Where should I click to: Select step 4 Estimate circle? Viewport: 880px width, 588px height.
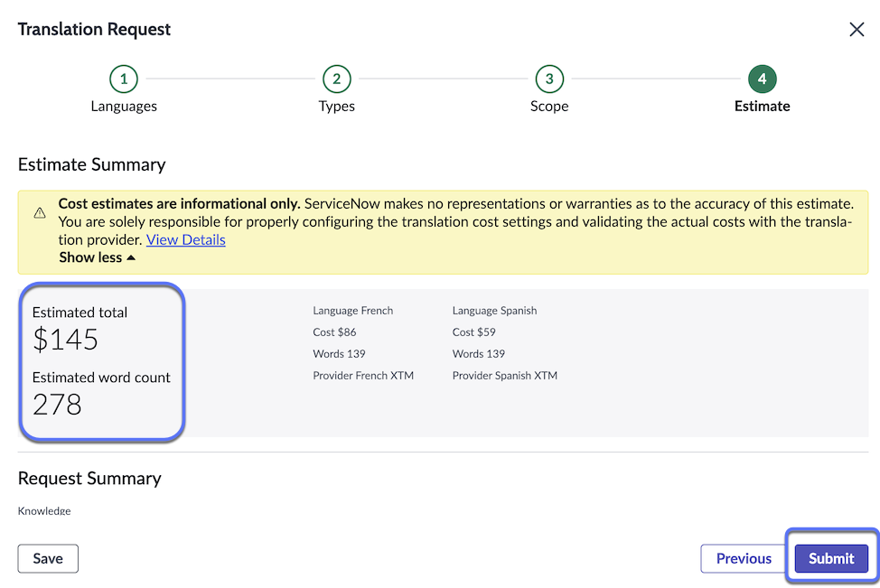(763, 79)
